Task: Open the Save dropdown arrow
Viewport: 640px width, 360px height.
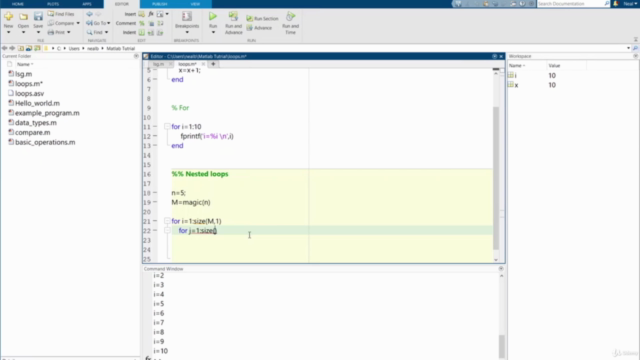Action: [x=38, y=32]
